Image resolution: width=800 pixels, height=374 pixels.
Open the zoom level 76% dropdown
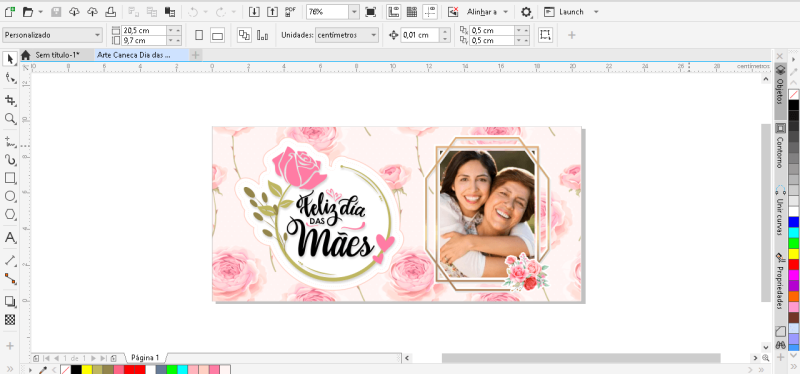coord(354,12)
